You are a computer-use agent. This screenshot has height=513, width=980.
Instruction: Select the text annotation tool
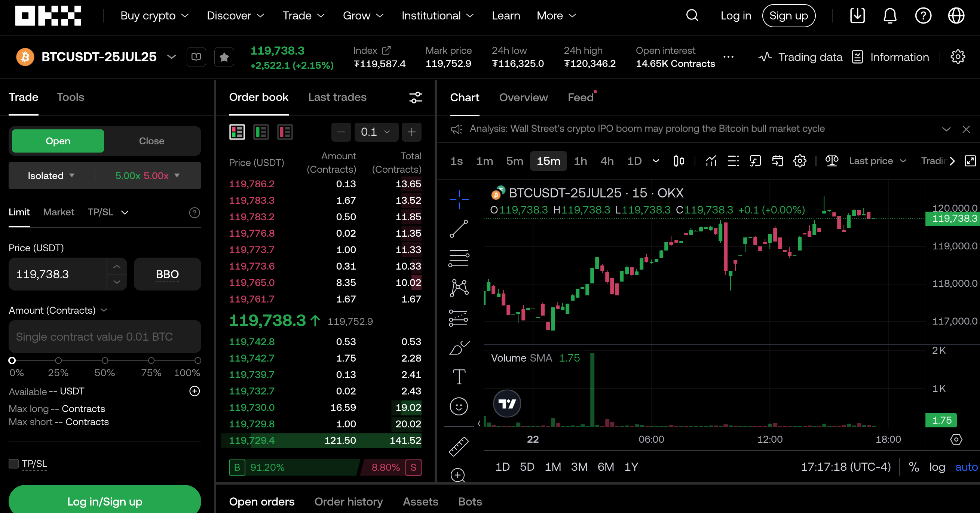click(x=459, y=377)
